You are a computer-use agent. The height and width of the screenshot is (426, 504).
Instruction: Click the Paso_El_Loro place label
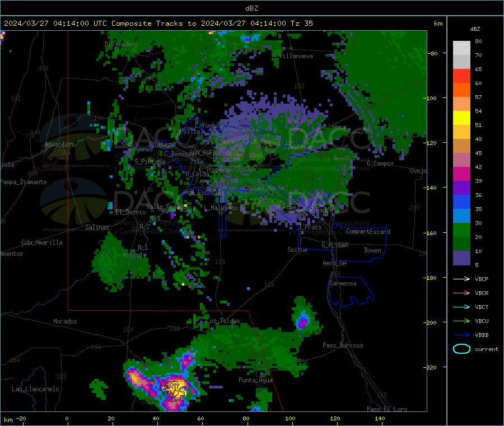pos(387,409)
